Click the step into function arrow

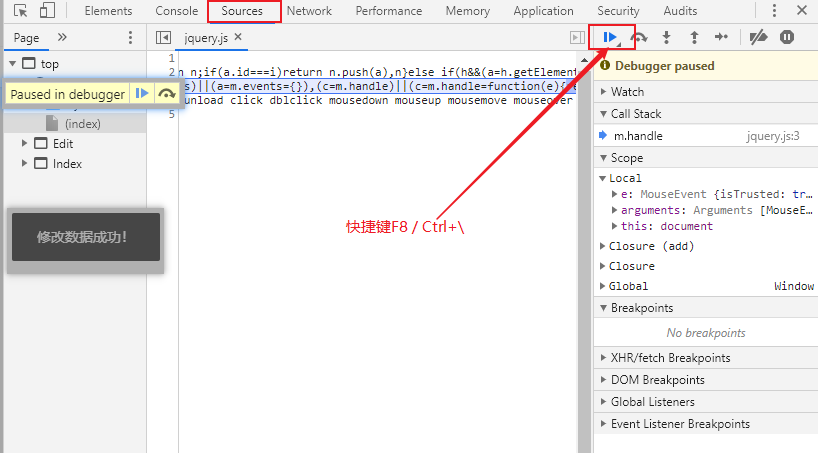click(666, 37)
